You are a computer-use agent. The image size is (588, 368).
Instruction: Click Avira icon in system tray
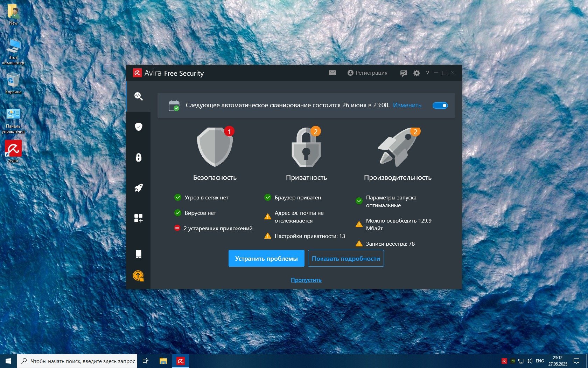tap(504, 361)
